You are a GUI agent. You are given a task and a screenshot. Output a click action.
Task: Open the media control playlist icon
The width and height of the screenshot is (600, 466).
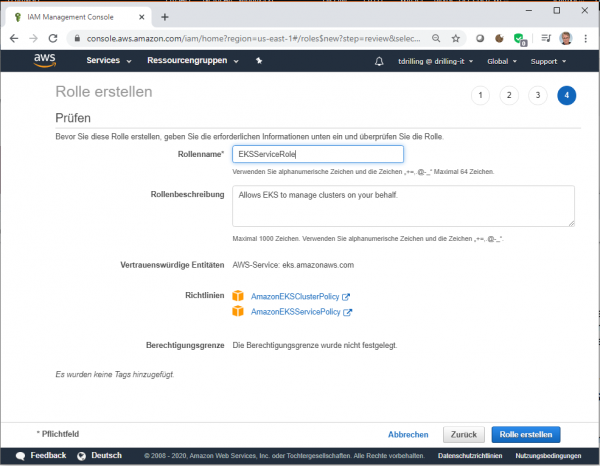[546, 38]
